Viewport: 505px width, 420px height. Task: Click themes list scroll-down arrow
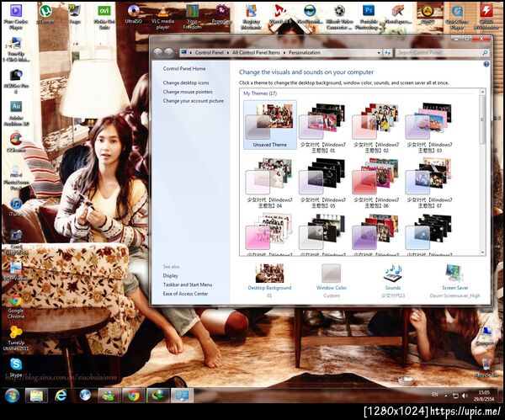[x=482, y=253]
